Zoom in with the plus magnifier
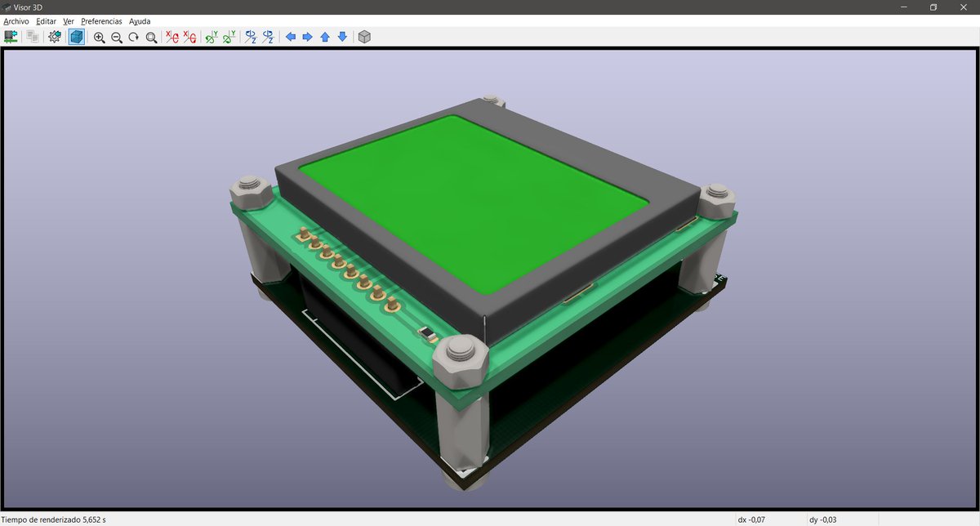980x526 pixels. click(x=100, y=37)
